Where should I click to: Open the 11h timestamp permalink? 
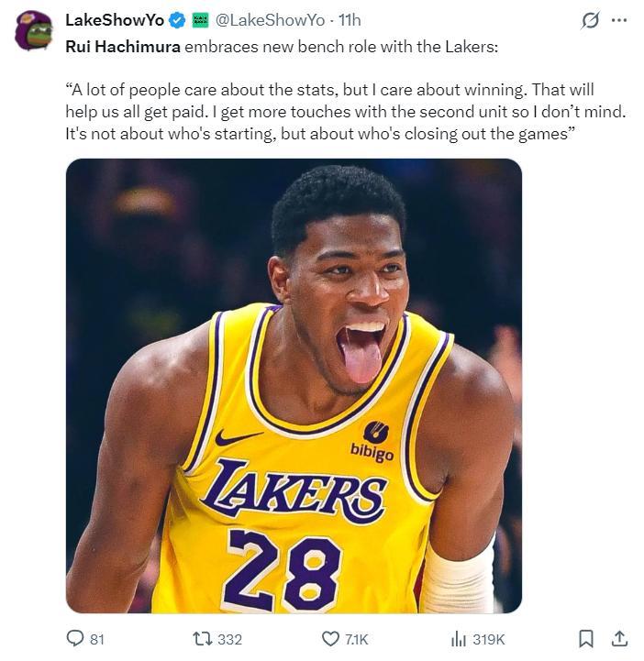pyautogui.click(x=350, y=20)
